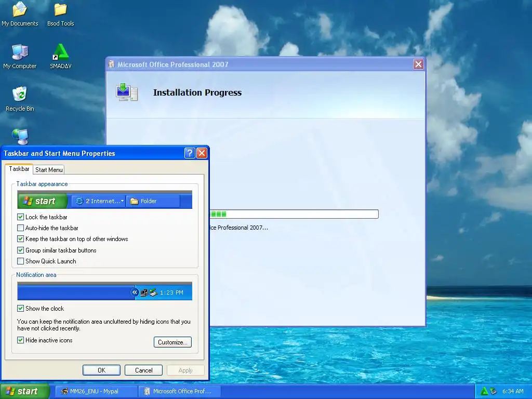Toggle the Show the clock checkbox
This screenshot has width=532, height=399.
[20, 308]
